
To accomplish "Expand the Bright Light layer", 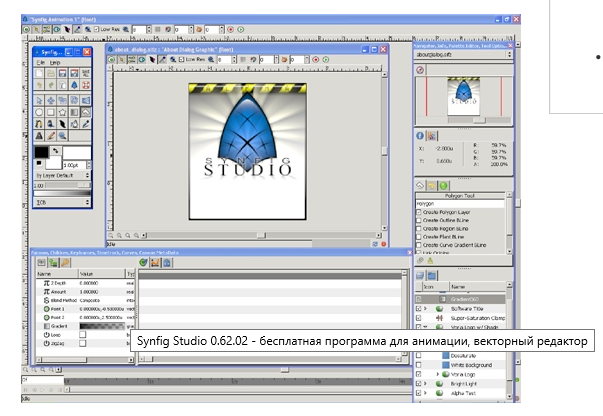I will (425, 384).
